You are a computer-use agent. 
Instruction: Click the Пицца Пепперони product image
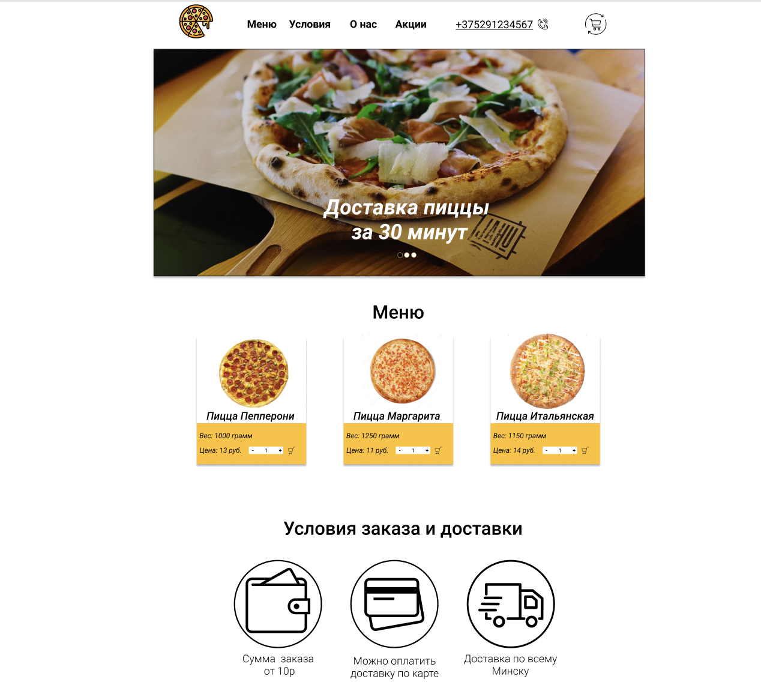point(254,373)
